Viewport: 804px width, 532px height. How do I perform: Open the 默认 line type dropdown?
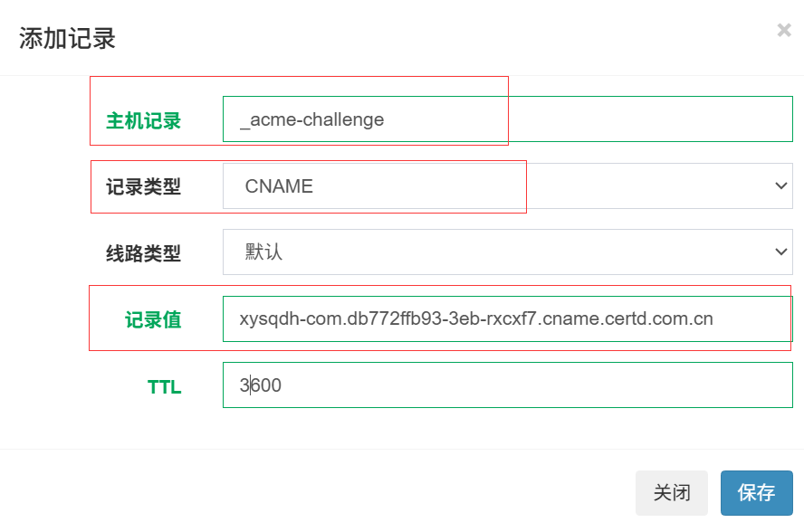[508, 252]
